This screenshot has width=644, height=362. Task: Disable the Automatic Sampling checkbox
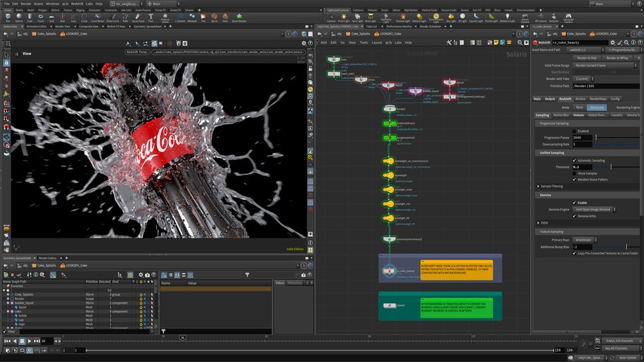point(574,160)
